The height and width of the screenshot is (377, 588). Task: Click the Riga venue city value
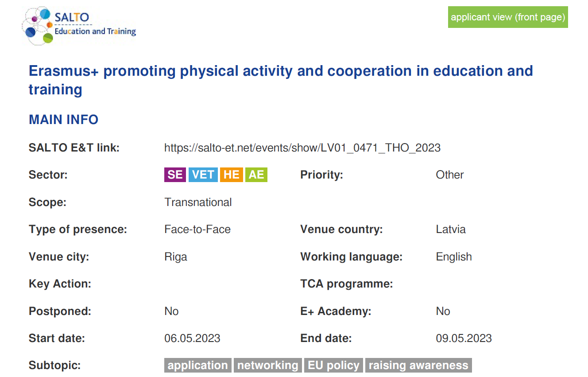tap(176, 257)
